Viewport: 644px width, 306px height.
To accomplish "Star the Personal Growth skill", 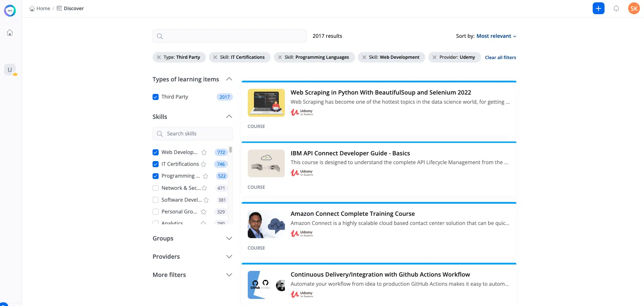I will tap(204, 212).
